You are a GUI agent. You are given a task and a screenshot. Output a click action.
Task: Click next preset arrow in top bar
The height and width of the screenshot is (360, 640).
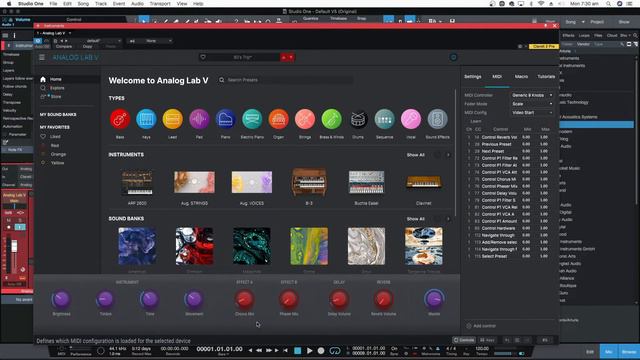pyautogui.click(x=291, y=58)
